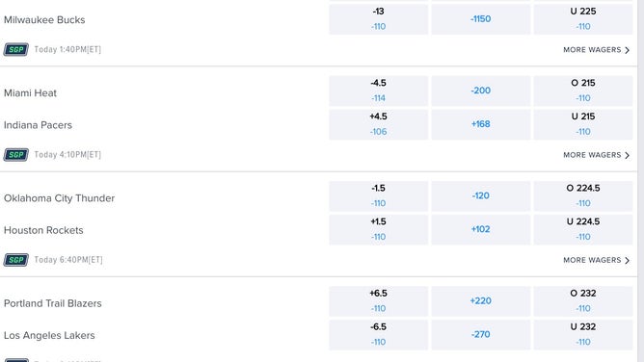Click the Oklahoma City Thunder team name
The width and height of the screenshot is (644, 362).
59,198
